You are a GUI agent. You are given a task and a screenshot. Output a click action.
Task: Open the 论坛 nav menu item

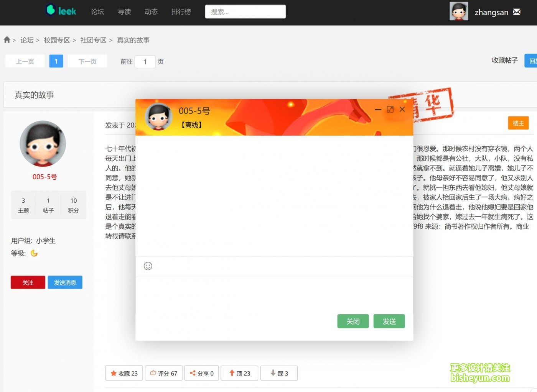97,12
